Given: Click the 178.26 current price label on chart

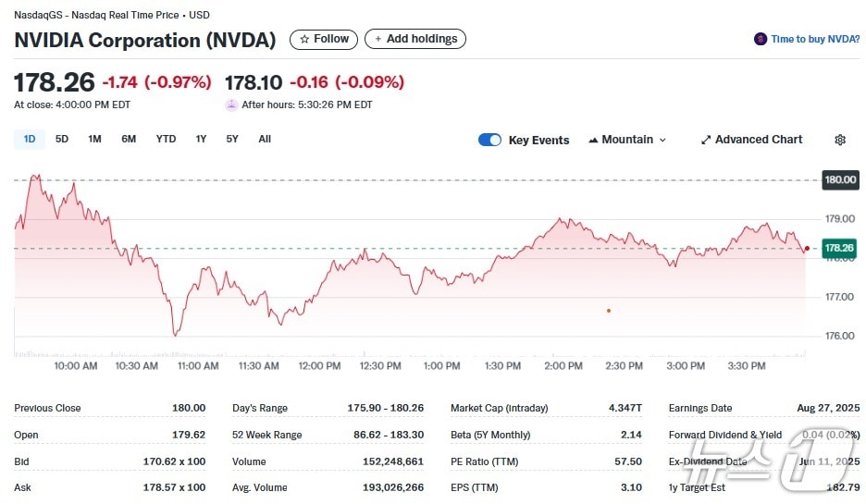Looking at the screenshot, I should pyautogui.click(x=839, y=248).
